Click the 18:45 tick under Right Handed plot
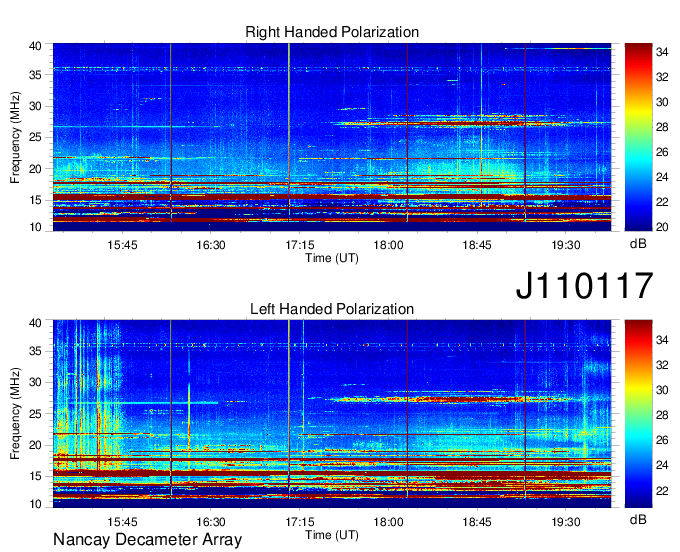This screenshot has height=552, width=680. coord(477,245)
